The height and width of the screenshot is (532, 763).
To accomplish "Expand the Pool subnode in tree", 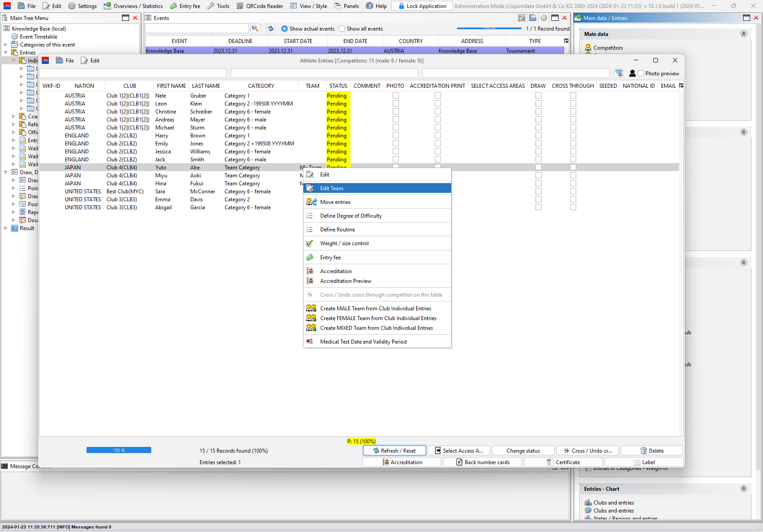I will pos(14,204).
